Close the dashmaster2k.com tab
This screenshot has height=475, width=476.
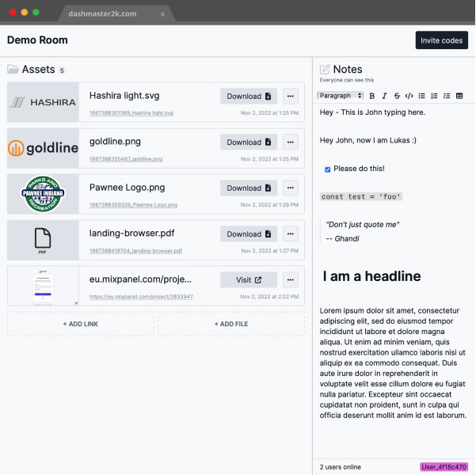(162, 14)
